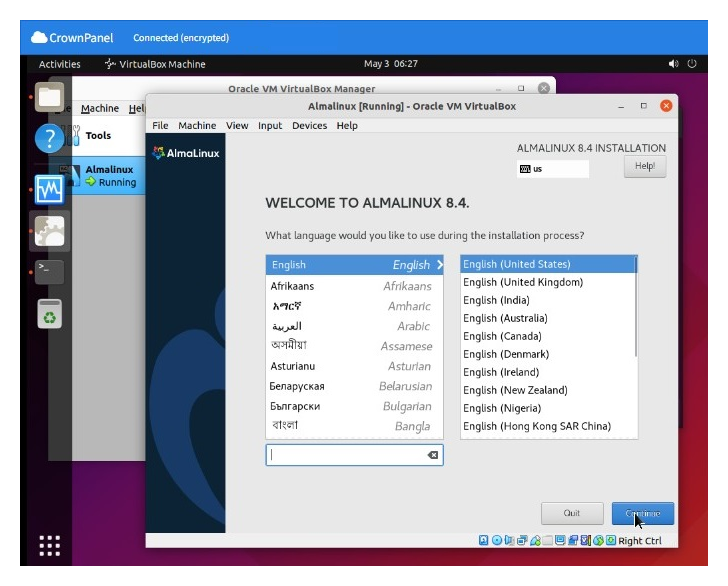Image resolution: width=728 pixels, height=586 pixels.
Task: Open the View menu
Action: pyautogui.click(x=237, y=125)
